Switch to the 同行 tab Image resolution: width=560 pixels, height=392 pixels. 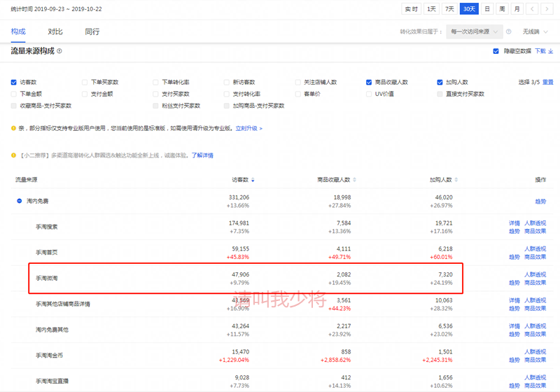click(x=92, y=31)
